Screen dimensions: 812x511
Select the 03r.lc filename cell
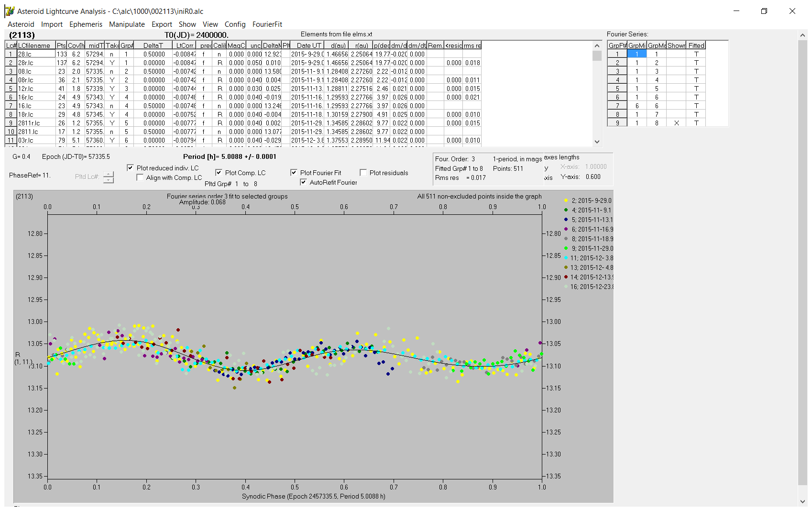click(36, 141)
